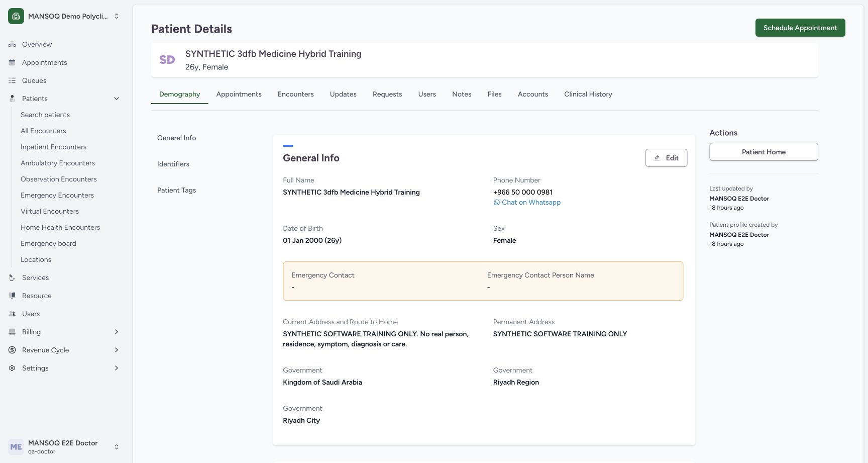Go to the Accounts tab
This screenshot has width=868, height=463.
point(533,94)
